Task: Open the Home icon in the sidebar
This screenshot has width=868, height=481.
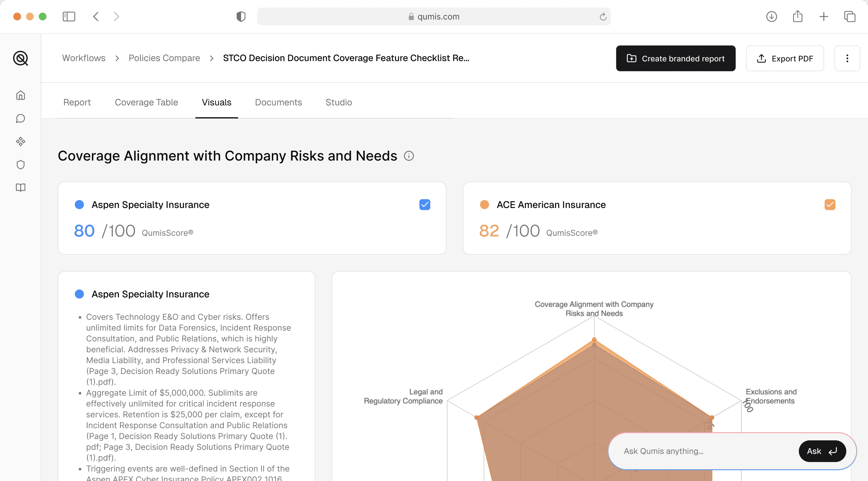Action: click(x=20, y=95)
